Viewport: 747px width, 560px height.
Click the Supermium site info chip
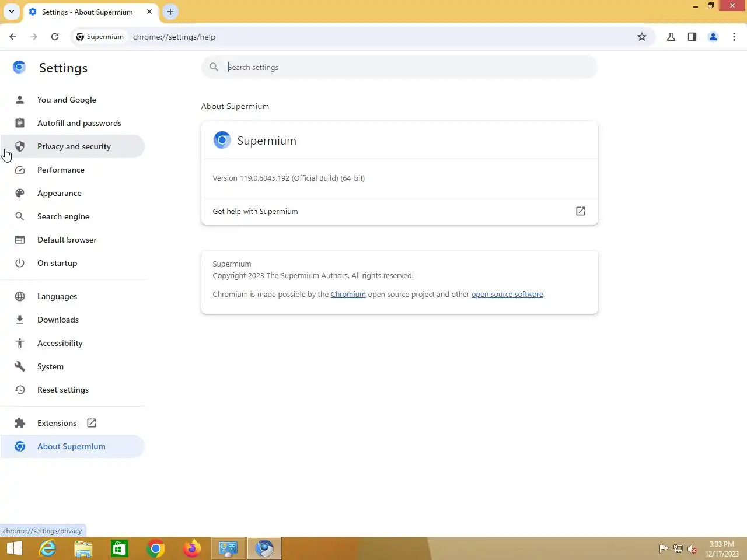pos(100,37)
